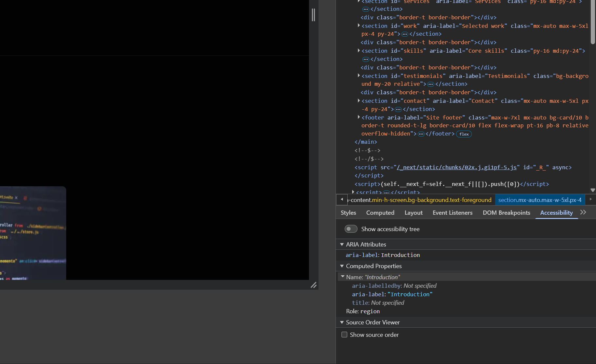Expand the section with id services
This screenshot has width=596, height=364.
[359, 1]
